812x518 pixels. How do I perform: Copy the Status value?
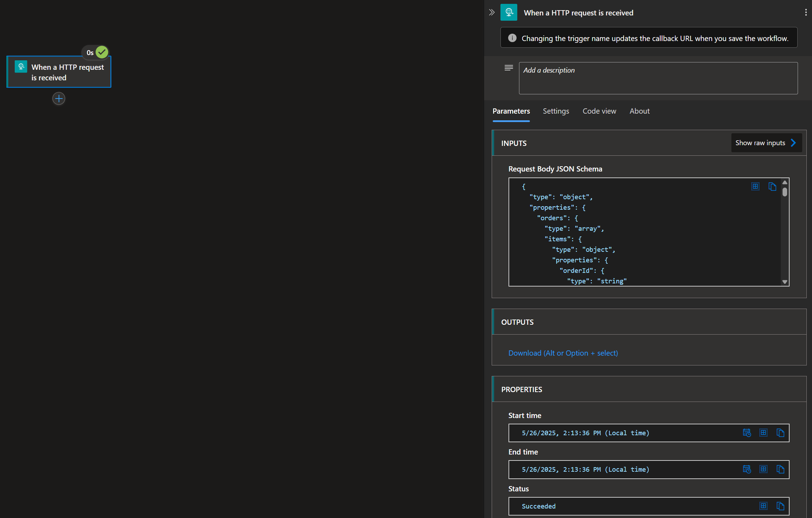coord(780,506)
